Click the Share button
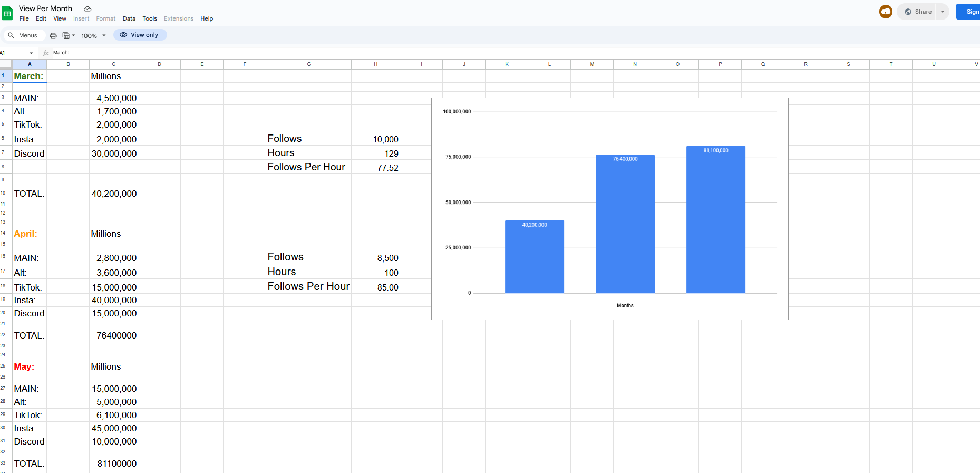Screen dimensions: 980x473 click(918, 12)
